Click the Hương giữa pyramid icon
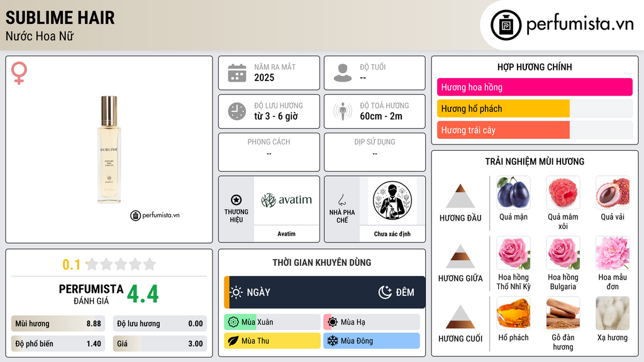644x362 pixels. [x=460, y=256]
